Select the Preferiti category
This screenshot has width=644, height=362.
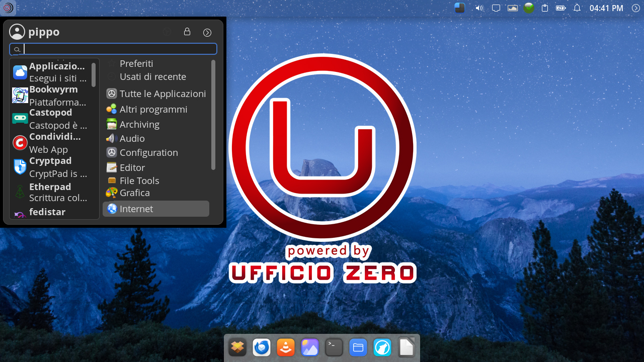pyautogui.click(x=156, y=64)
